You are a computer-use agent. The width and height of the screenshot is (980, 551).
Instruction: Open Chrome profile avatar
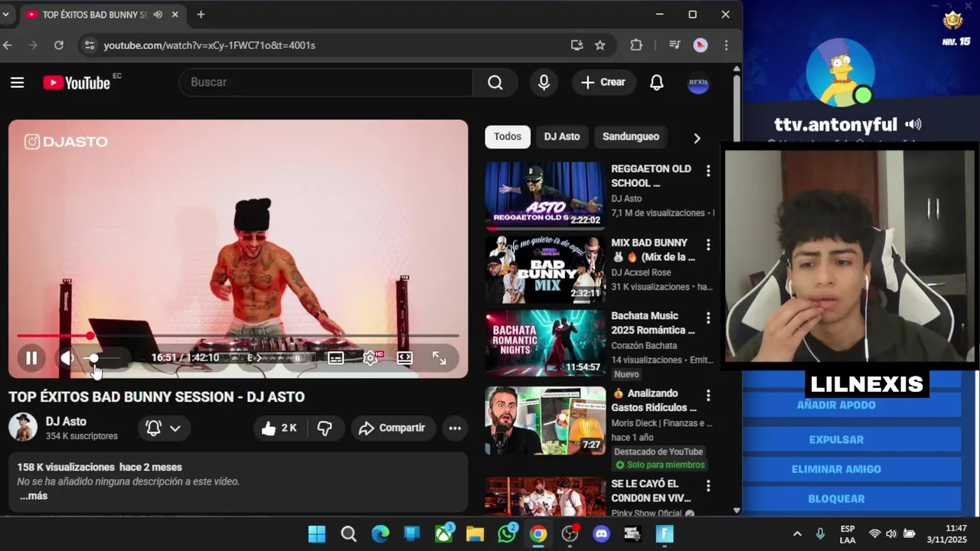[700, 45]
